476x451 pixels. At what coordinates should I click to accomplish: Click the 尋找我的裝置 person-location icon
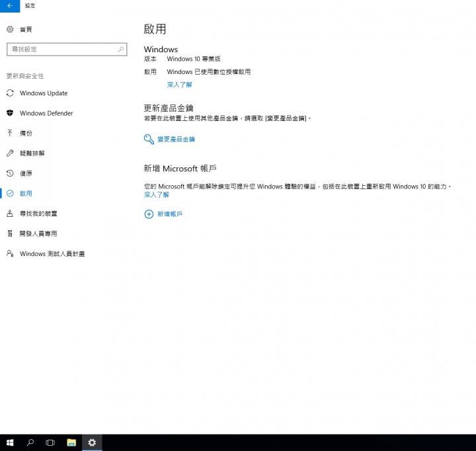(x=10, y=213)
